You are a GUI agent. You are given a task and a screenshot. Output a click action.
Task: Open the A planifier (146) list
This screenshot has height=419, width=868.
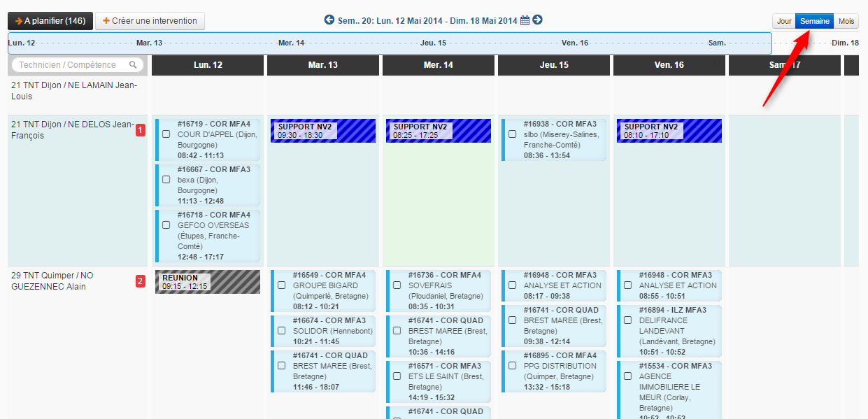[50, 21]
